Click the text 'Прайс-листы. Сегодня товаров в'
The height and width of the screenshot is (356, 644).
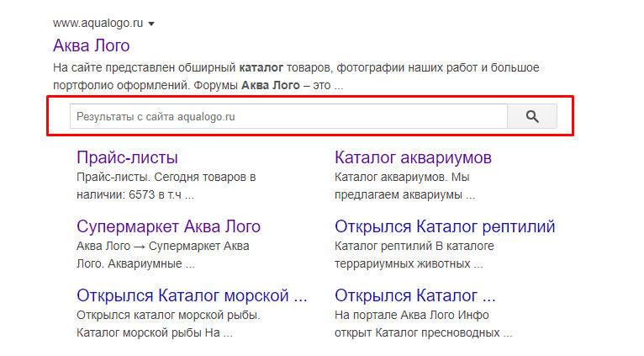[x=166, y=178]
